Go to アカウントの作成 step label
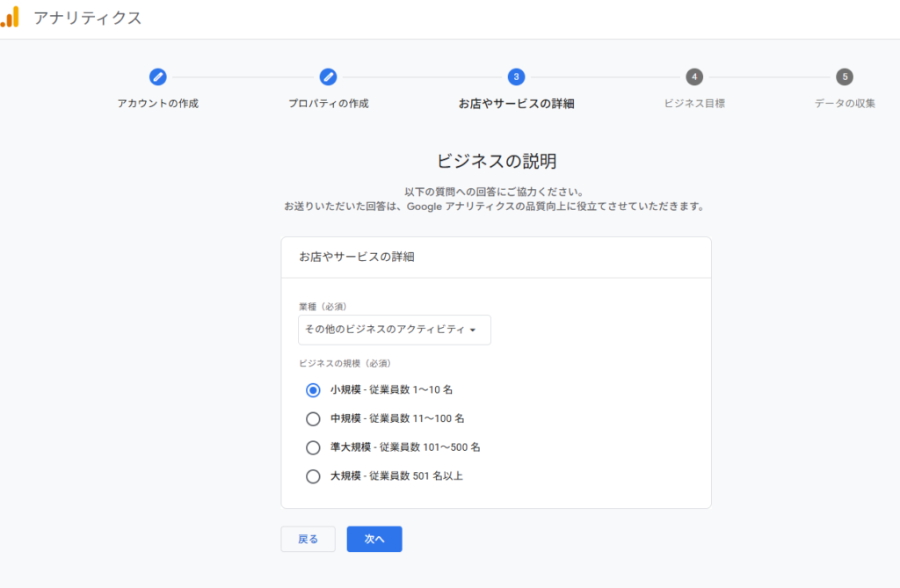Image resolution: width=900 pixels, height=588 pixels. 158,104
